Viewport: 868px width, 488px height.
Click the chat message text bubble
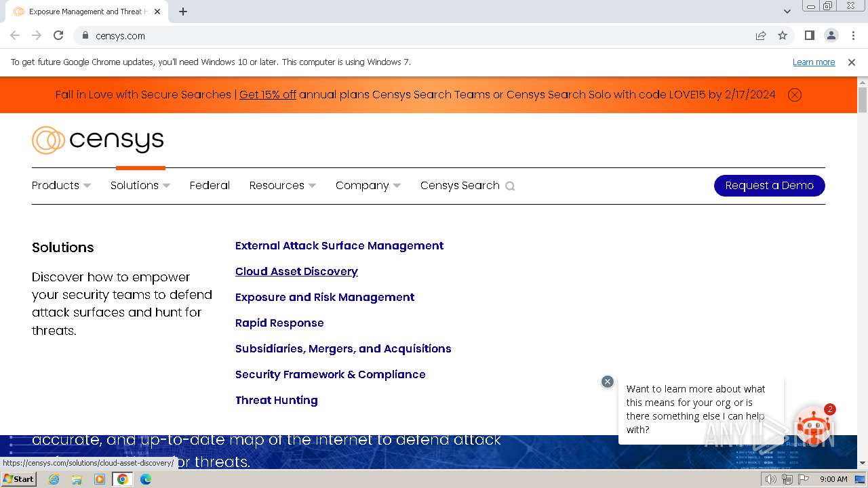(x=701, y=409)
